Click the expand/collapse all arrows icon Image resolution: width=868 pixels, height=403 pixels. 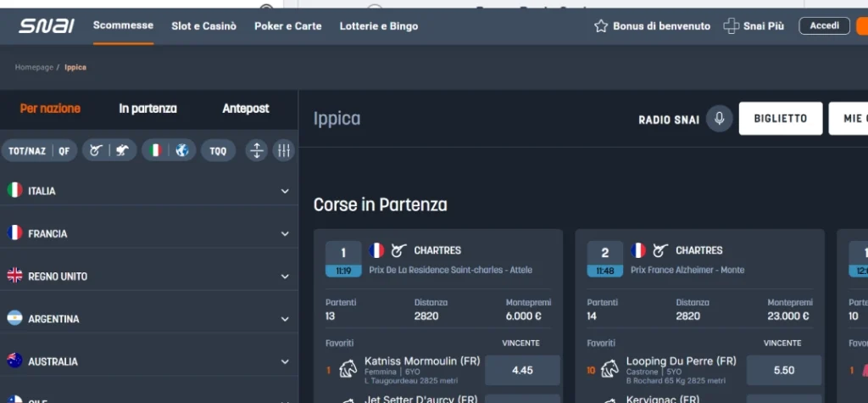tap(256, 150)
